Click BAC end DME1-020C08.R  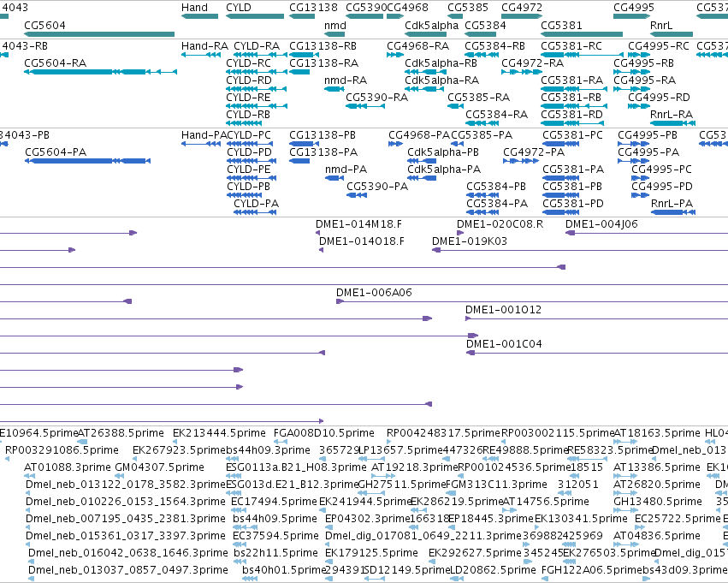point(500,224)
